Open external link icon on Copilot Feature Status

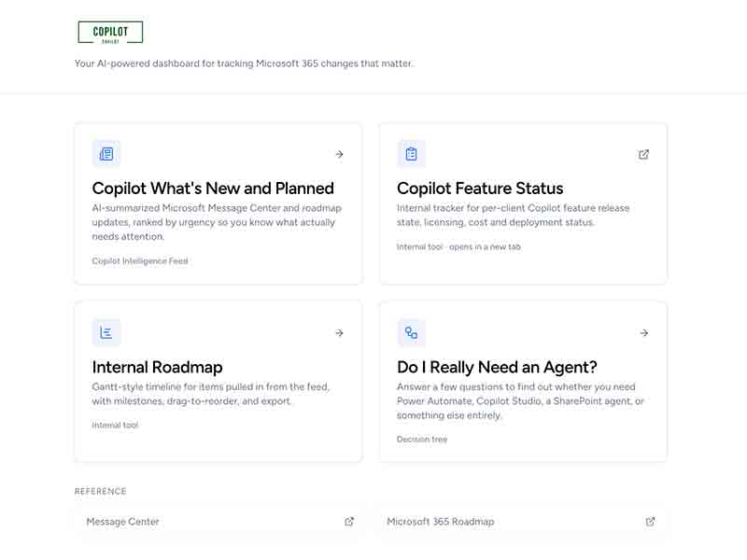643,154
